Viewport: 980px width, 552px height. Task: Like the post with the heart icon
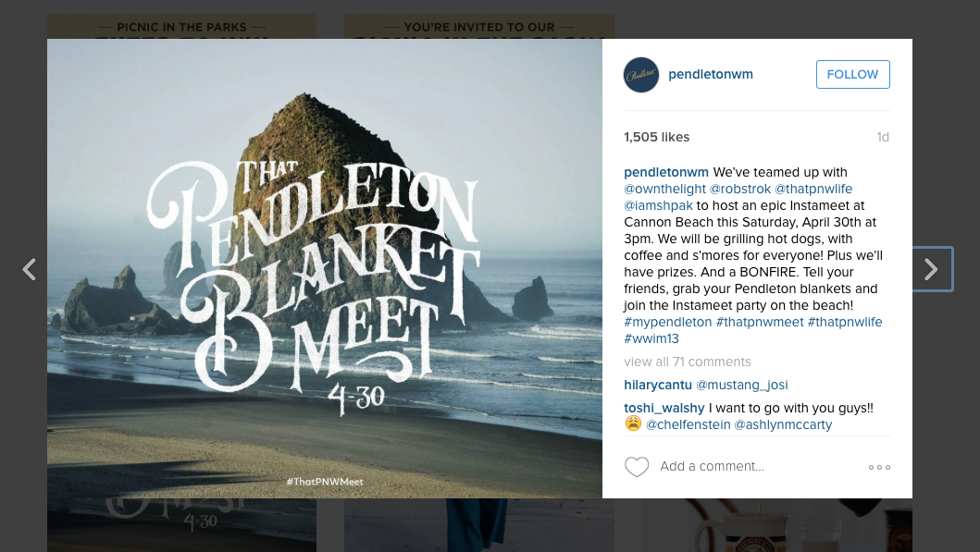637,467
